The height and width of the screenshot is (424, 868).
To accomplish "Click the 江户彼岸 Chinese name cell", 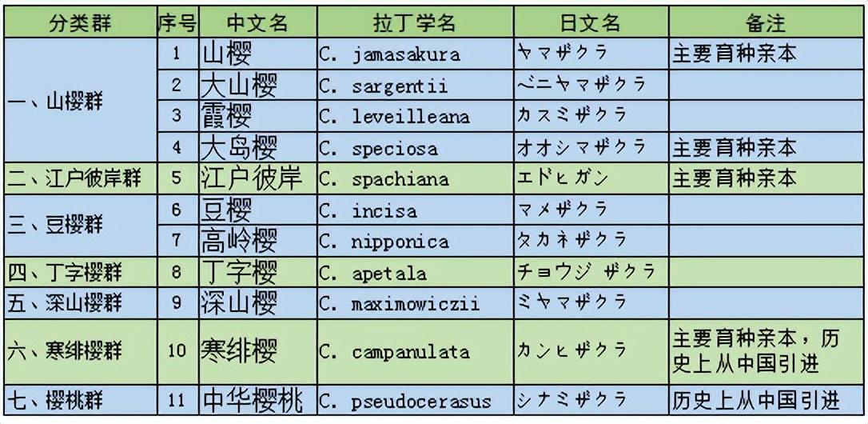I will click(257, 178).
